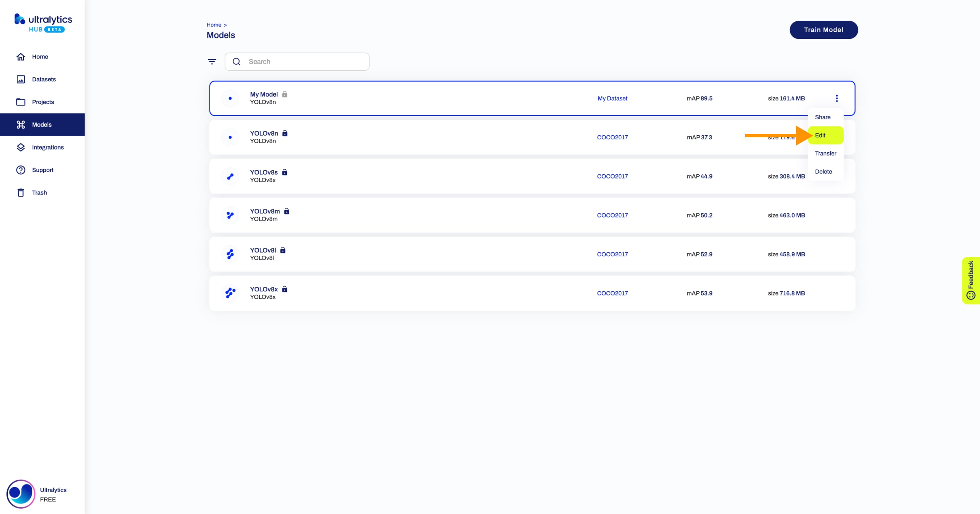
Task: Click the Home icon in sidebar
Action: 21,56
